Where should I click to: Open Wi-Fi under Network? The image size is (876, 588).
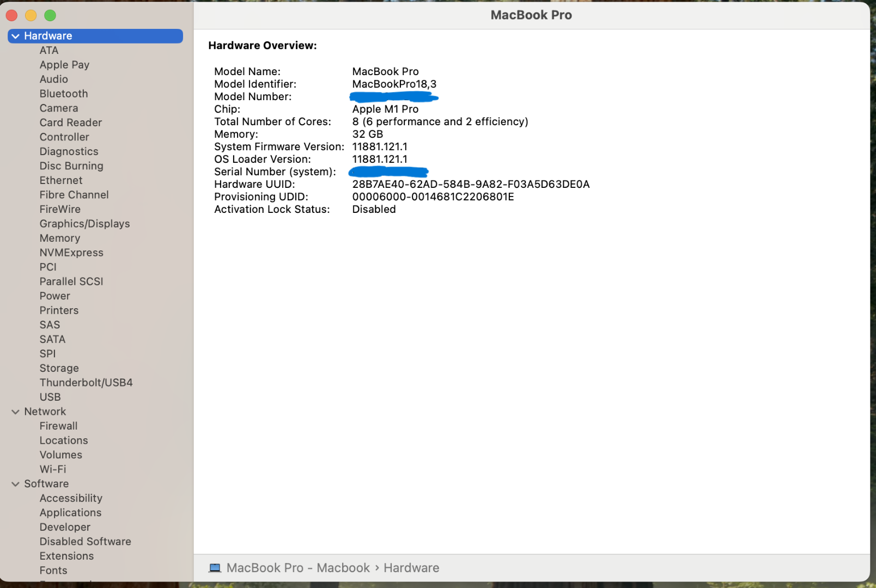pos(53,469)
